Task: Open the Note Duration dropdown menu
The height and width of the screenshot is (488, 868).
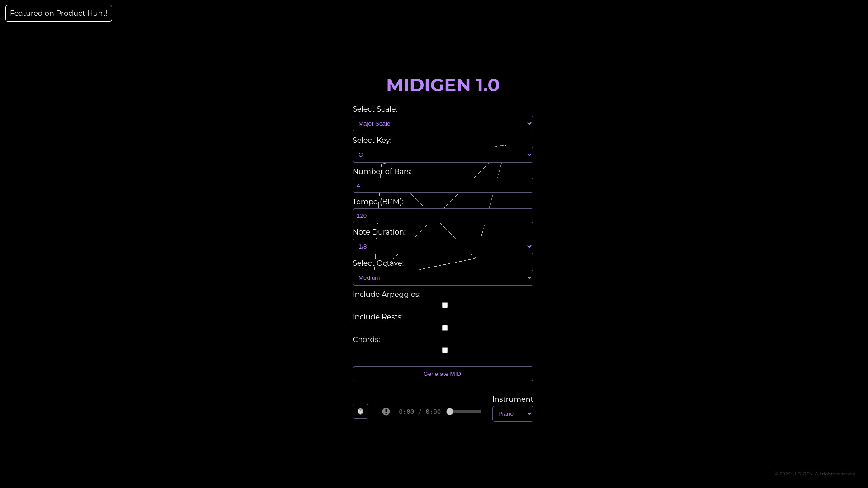Action: 443,246
